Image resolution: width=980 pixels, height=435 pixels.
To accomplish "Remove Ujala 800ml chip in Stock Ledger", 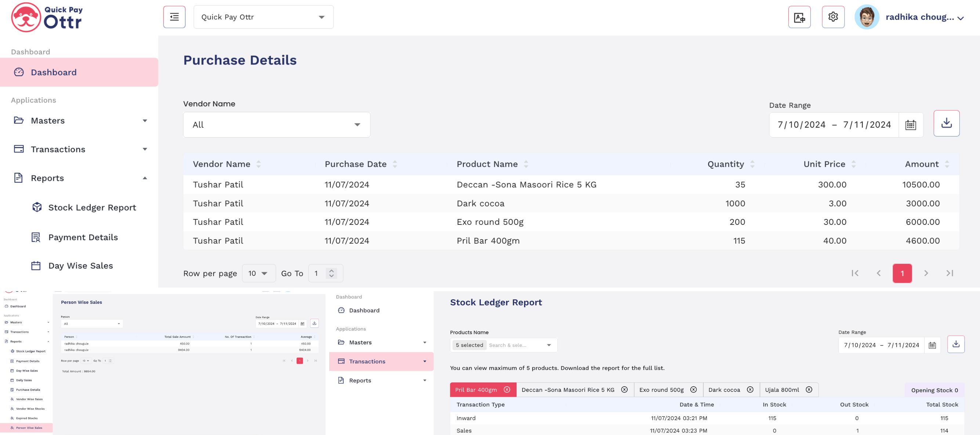I will pyautogui.click(x=809, y=390).
